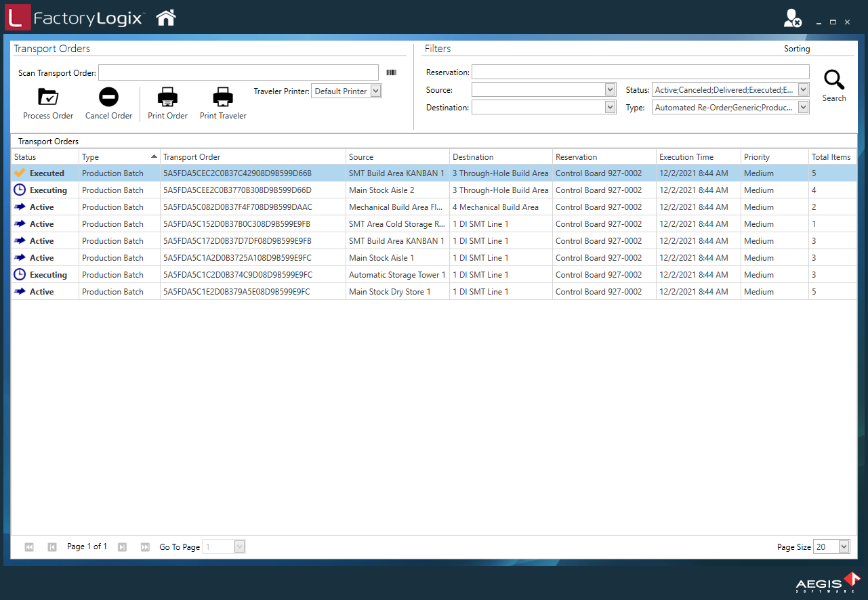This screenshot has height=600, width=868.
Task: Expand the Destination filter dropdown
Action: (608, 107)
